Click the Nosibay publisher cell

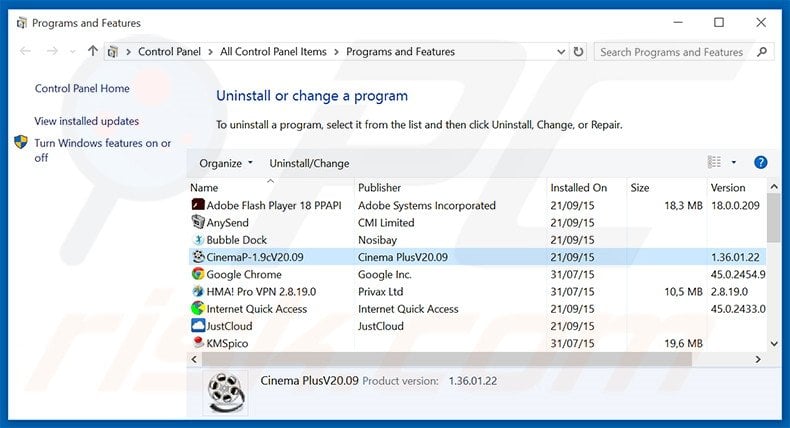(x=377, y=240)
